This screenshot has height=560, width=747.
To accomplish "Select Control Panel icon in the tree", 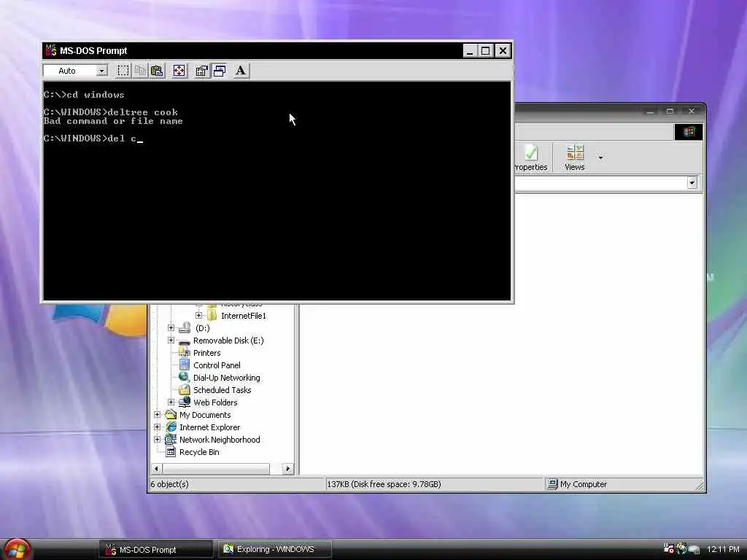I will click(185, 365).
